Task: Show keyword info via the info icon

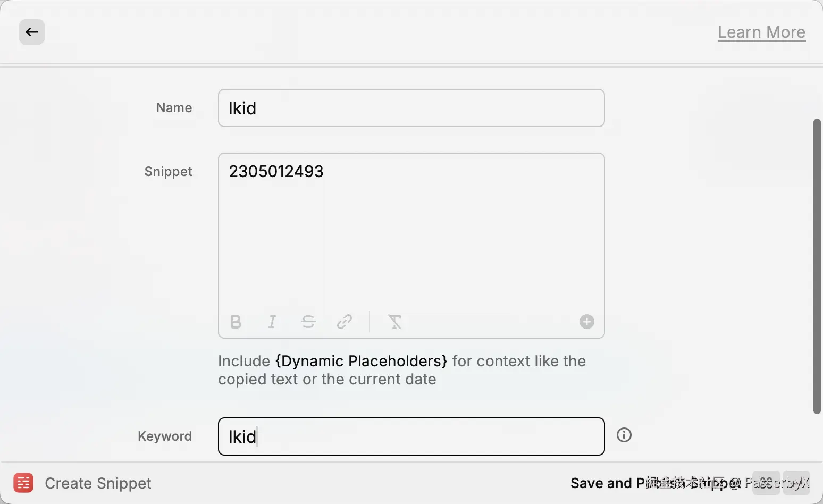Action: click(624, 435)
